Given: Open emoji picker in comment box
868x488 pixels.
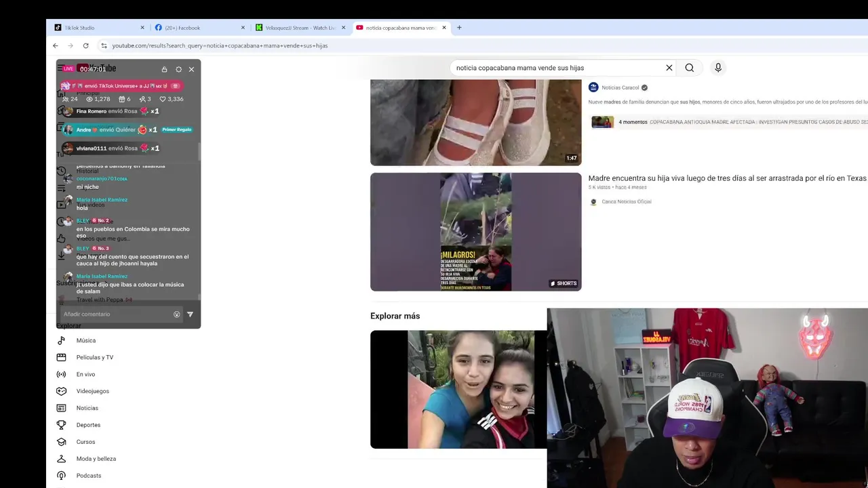Looking at the screenshot, I should point(177,314).
